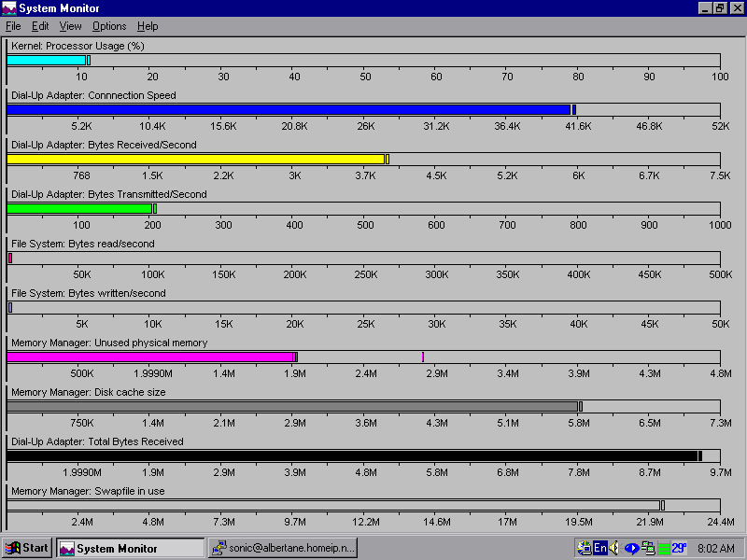
Task: Select the cyan Processor Usage bar
Action: tap(47, 60)
